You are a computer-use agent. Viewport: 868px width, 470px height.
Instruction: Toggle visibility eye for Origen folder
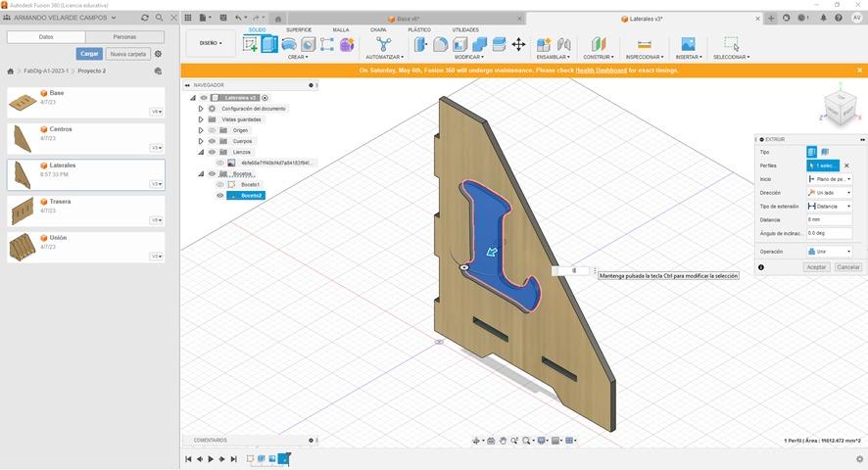[212, 130]
